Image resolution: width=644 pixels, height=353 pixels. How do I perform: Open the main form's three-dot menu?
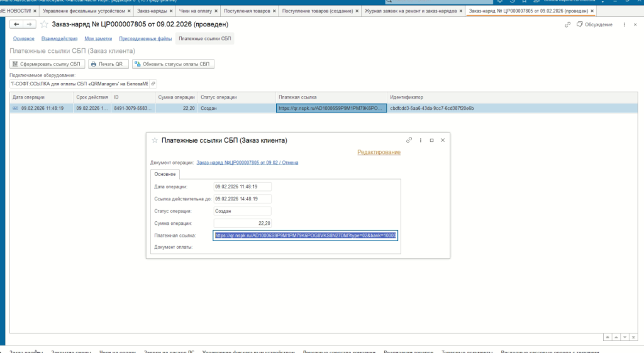pos(625,24)
